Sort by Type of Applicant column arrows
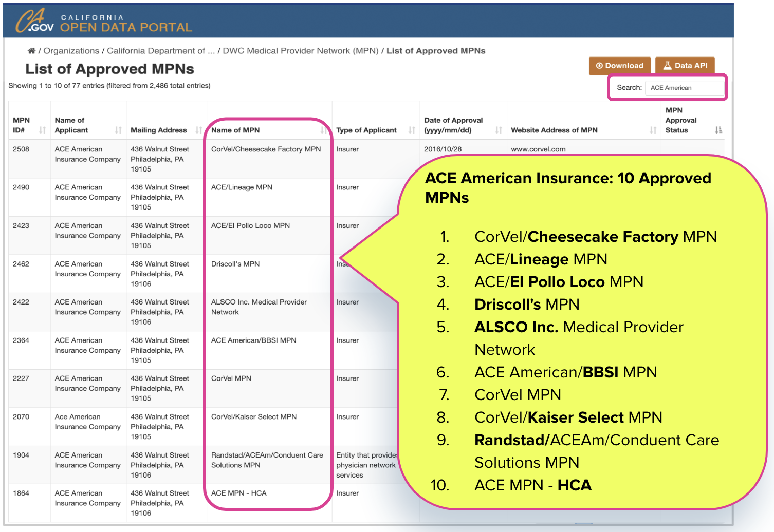This screenshot has width=774, height=532. (412, 130)
